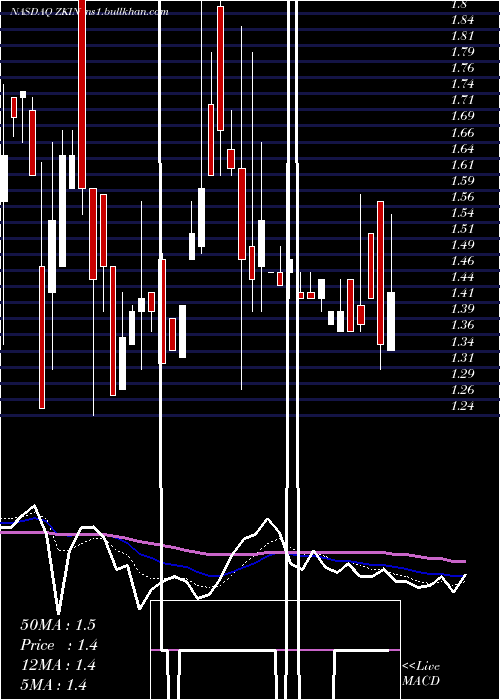Click the <<Live MACD label

(x=421, y=674)
